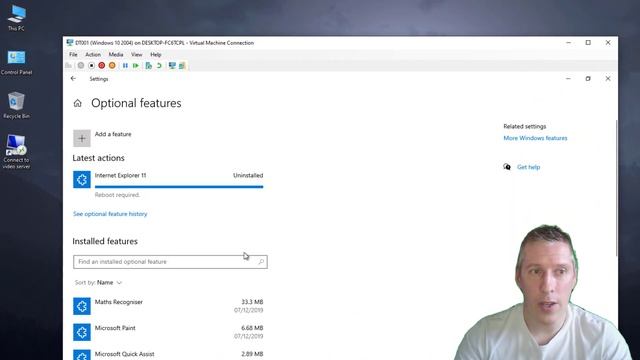Open See optional feature history link

[110, 214]
